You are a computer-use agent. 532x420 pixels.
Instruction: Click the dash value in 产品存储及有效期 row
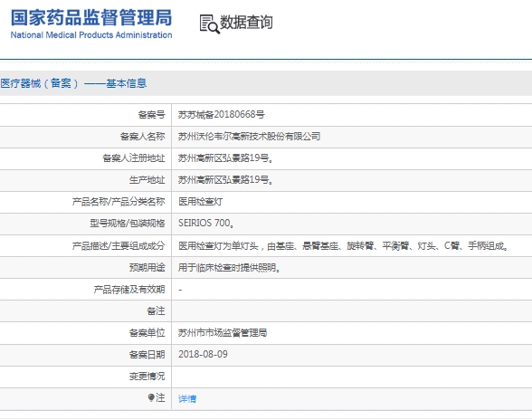coord(180,290)
